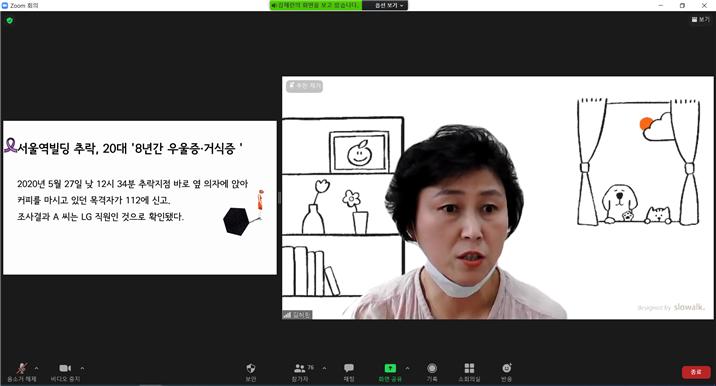Image resolution: width=716 pixels, height=386 pixels.
Task: Open the Chat (채팅) panel
Action: (x=349, y=372)
